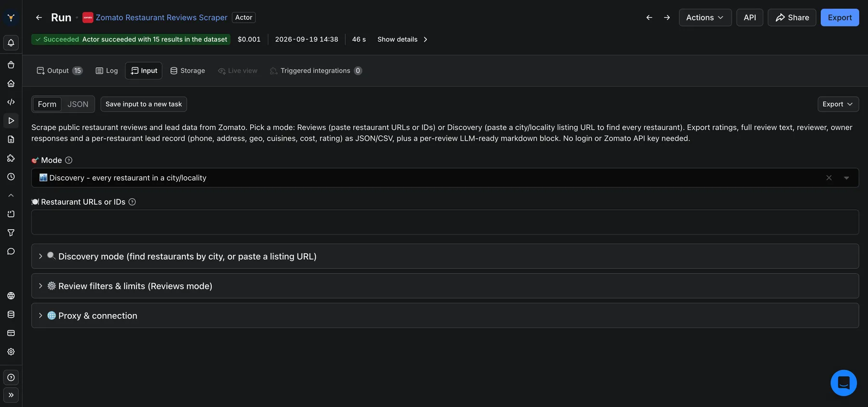Click the run date 2026-09-19 14:38
868x407 pixels.
[x=306, y=39]
